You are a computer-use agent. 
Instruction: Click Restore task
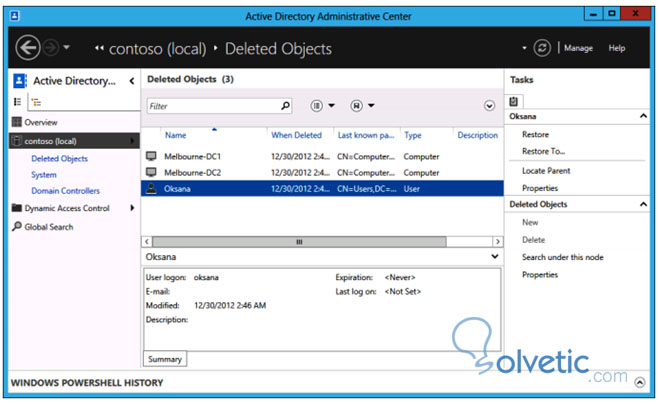tap(535, 135)
